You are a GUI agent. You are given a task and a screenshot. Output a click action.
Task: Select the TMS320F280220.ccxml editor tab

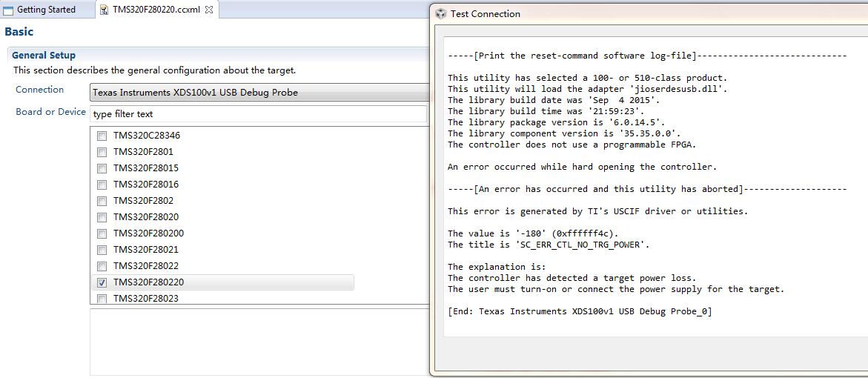pyautogui.click(x=156, y=10)
